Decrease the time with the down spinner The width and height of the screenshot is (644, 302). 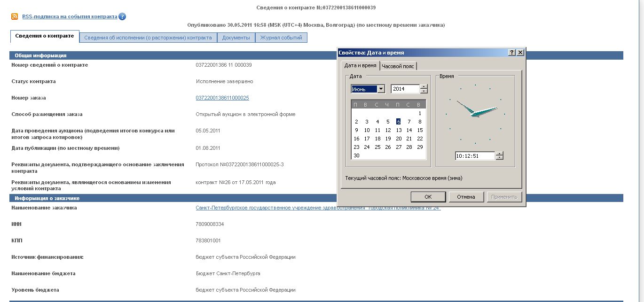coord(500,158)
